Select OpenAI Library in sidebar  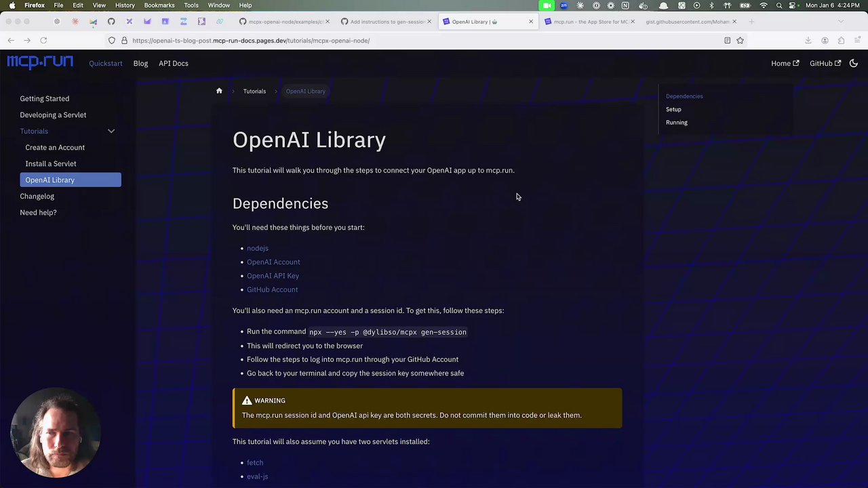click(x=71, y=180)
